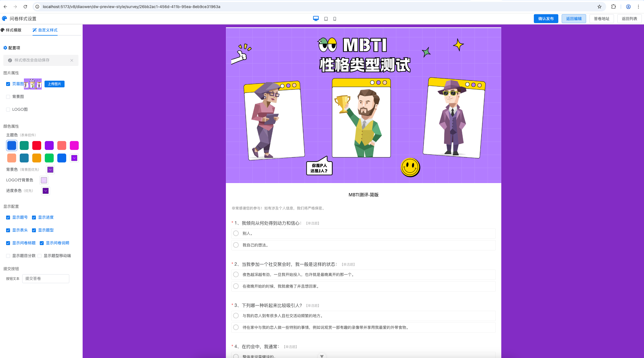Switch to the 样式模版 tab
Viewport: 644px width, 358px height.
(11, 30)
